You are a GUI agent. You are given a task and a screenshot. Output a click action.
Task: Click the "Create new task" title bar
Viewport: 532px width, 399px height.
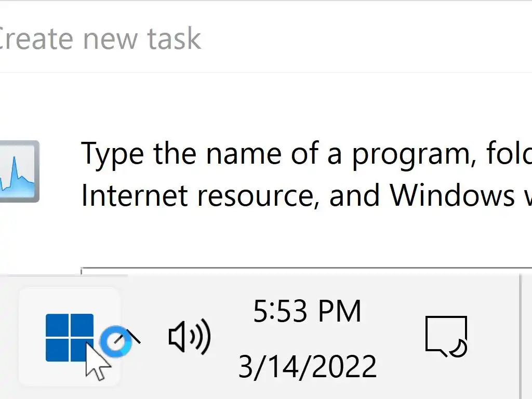[x=99, y=39]
